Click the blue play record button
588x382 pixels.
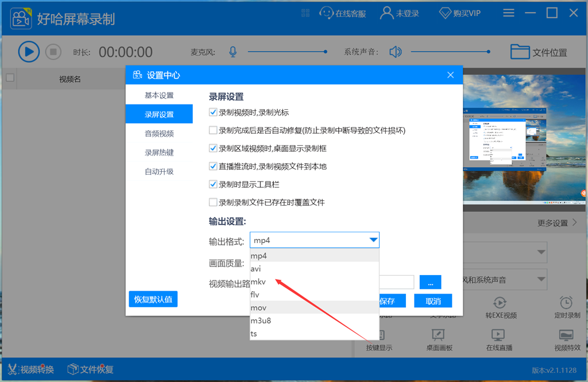pos(29,52)
